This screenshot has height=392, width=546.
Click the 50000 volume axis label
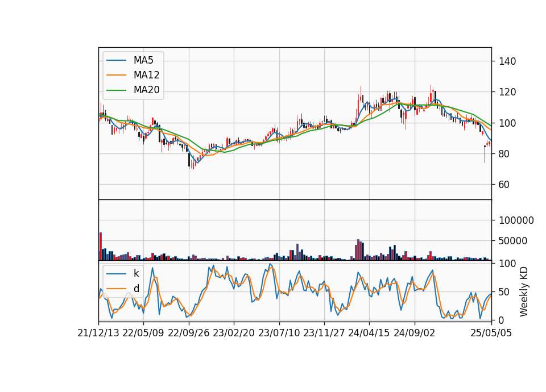tap(513, 241)
